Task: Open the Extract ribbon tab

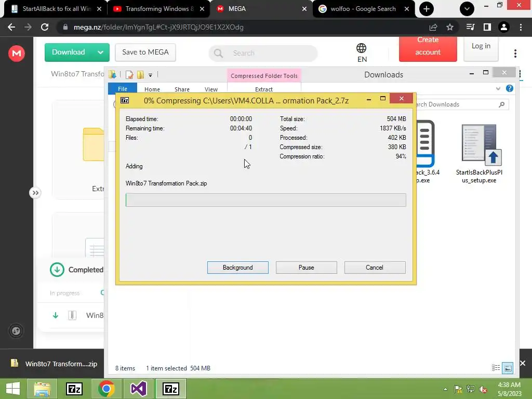Action: pos(263,89)
